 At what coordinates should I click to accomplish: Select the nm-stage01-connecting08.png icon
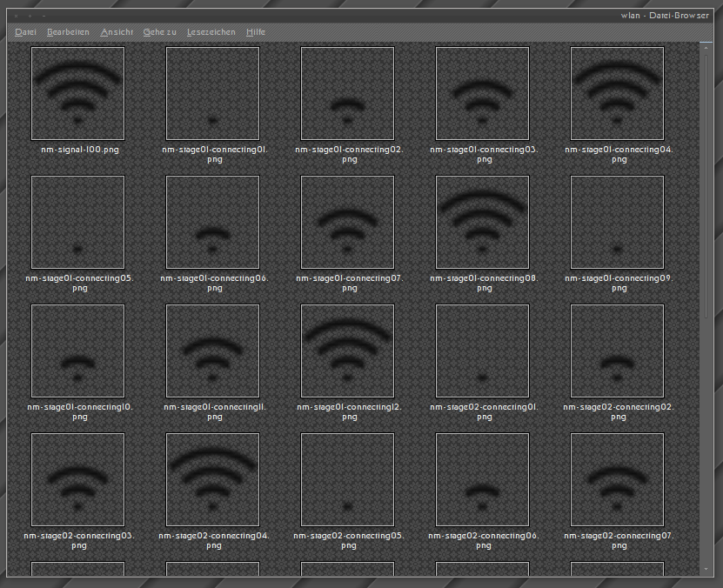point(482,222)
